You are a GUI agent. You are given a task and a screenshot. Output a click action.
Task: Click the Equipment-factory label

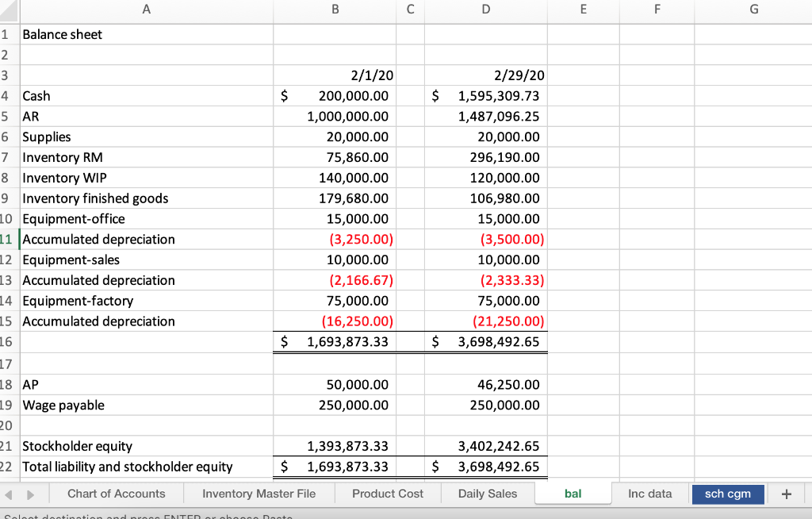point(147,301)
